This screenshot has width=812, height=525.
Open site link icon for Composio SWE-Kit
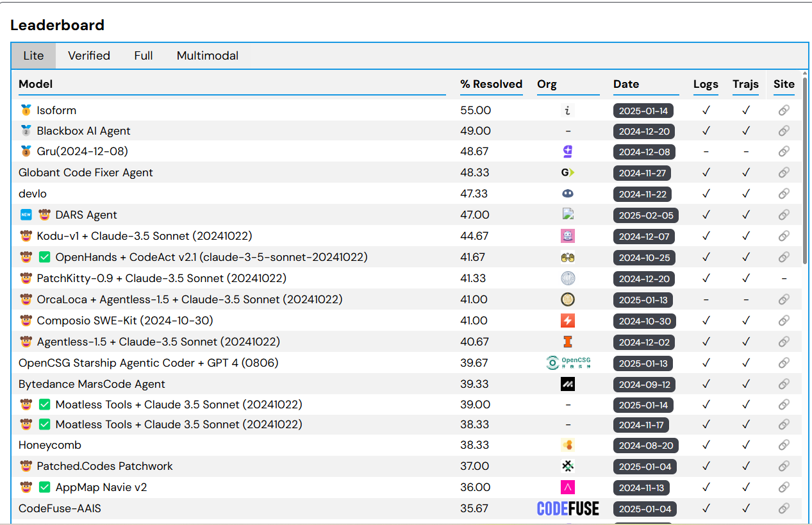click(x=784, y=321)
